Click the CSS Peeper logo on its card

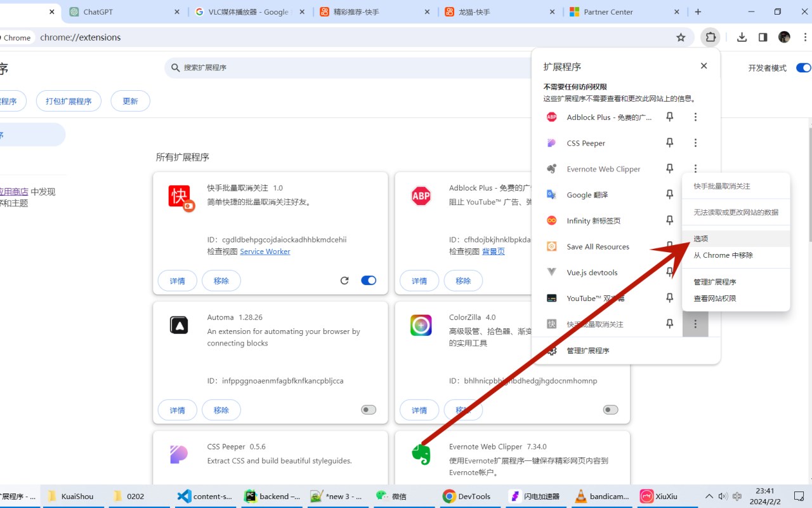179,455
